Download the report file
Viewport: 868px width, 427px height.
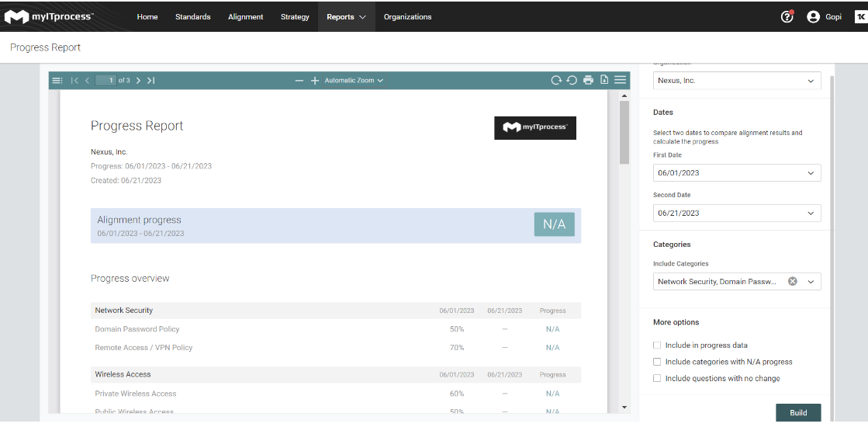[604, 80]
